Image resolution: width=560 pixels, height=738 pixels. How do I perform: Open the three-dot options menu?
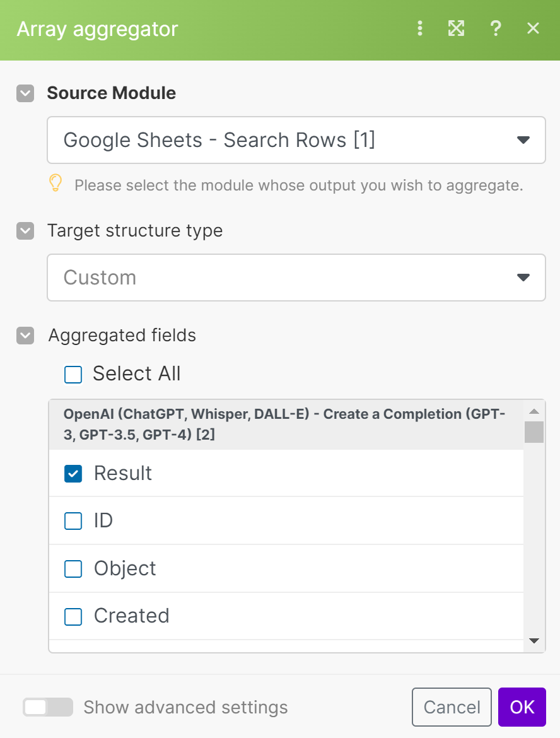[420, 28]
